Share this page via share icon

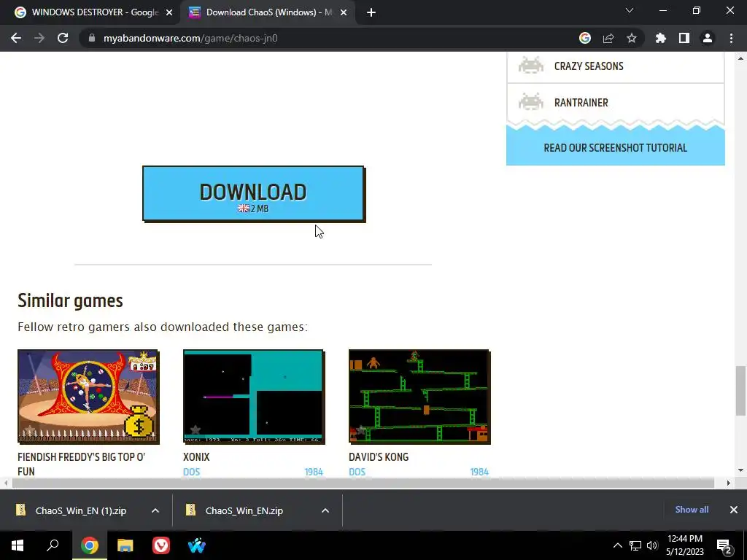[608, 38]
